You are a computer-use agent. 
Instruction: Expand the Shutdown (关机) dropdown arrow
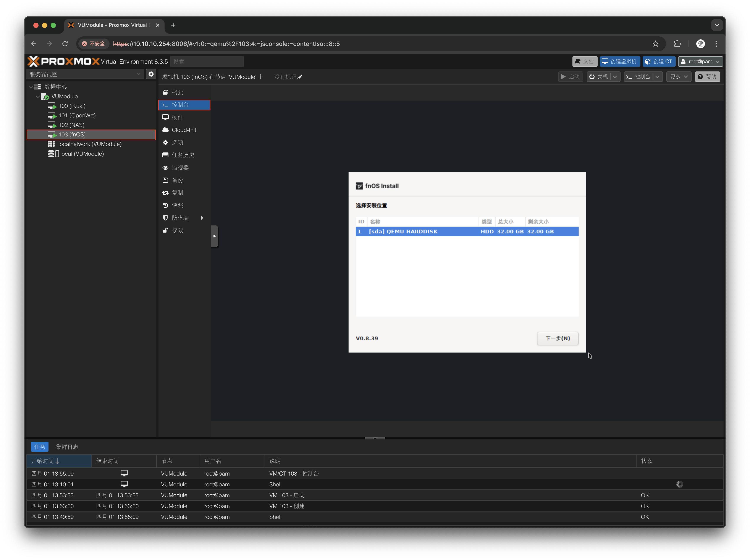tap(615, 77)
